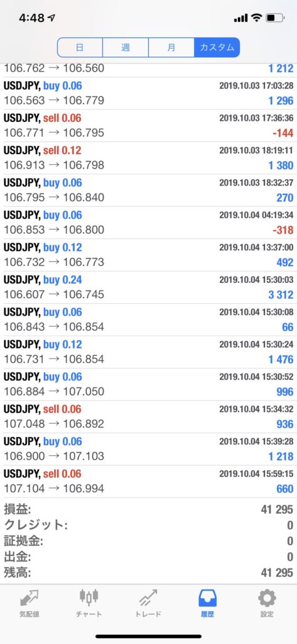Viewport: 297px width, 644px height.
Task: Select the 週 week period segment
Action: point(126,47)
